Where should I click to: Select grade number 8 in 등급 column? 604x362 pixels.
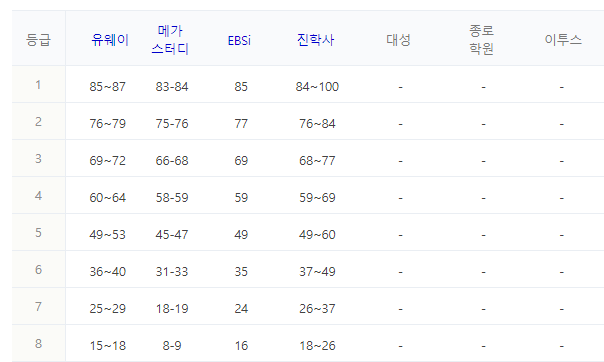point(38,344)
